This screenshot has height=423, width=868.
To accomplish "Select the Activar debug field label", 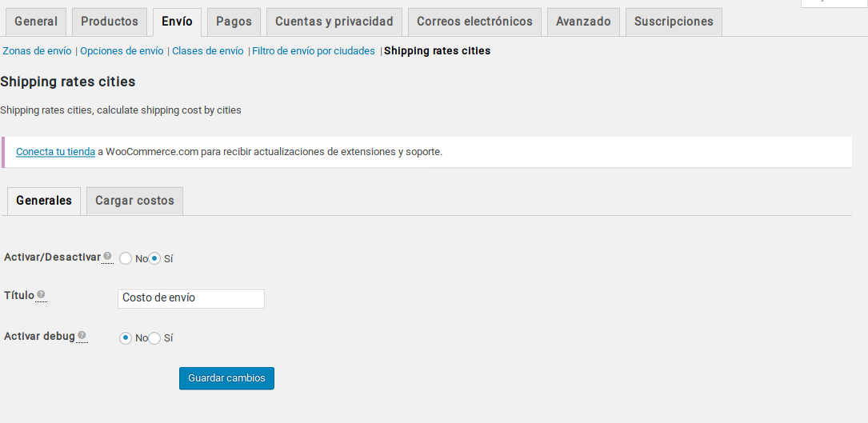I will [39, 336].
